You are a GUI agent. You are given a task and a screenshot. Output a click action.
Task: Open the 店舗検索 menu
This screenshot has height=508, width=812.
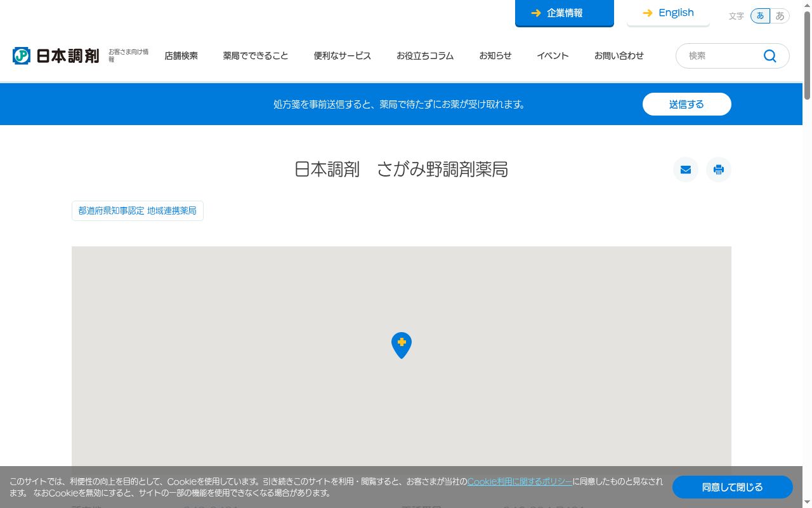(181, 56)
